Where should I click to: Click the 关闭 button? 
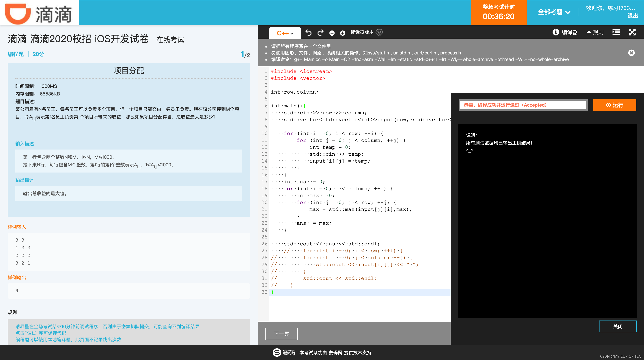coord(618,326)
